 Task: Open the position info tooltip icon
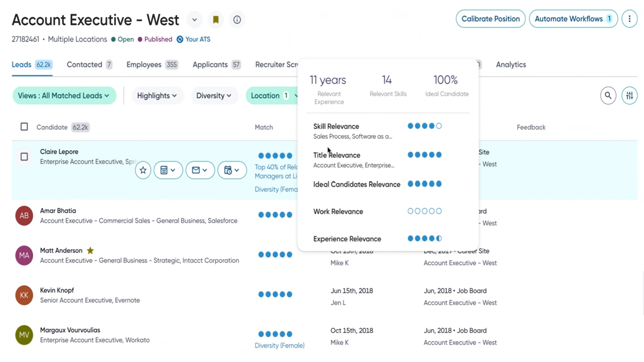[x=237, y=20]
